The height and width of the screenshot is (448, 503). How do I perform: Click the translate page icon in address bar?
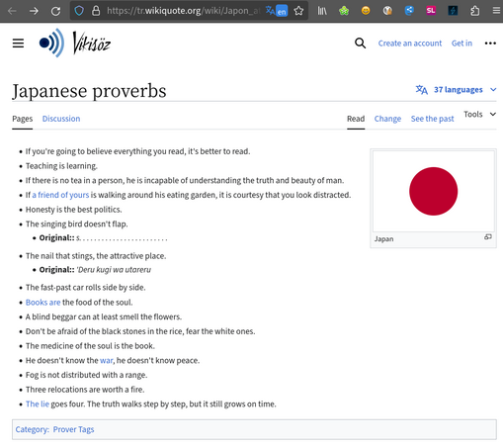pyautogui.click(x=277, y=11)
